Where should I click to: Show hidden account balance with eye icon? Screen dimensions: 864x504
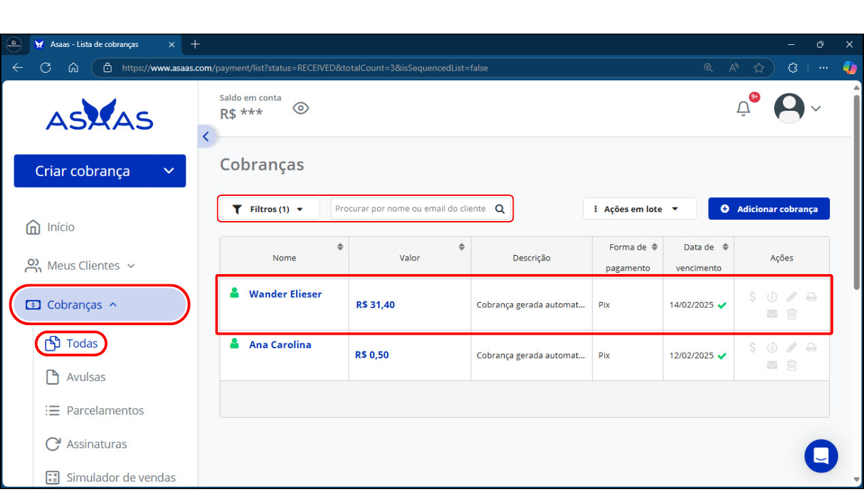301,108
